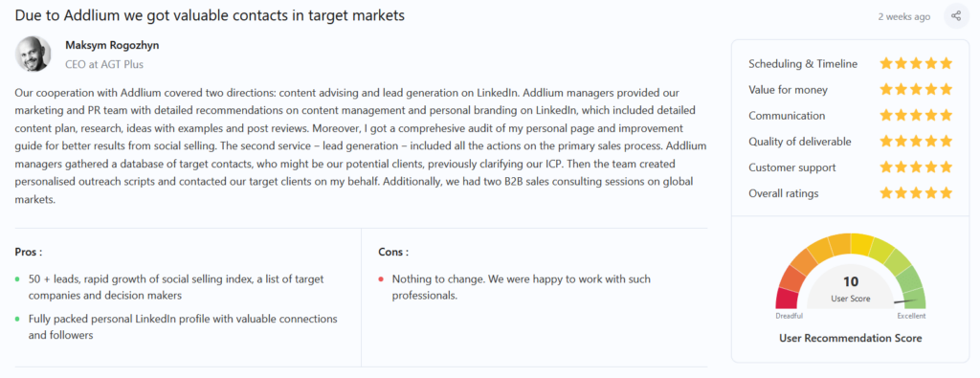This screenshot has width=980, height=378.
Task: Open Maksym Rogozhyn's profile photo
Action: (33, 54)
